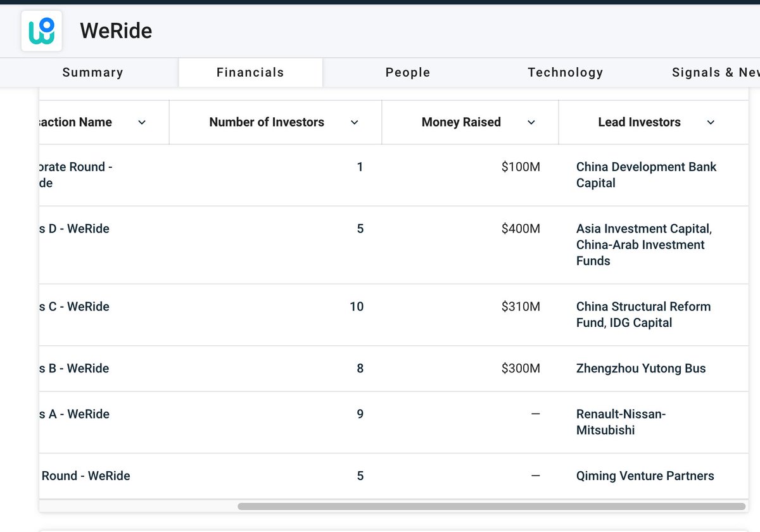The height and width of the screenshot is (532, 760).
Task: Select the Financials tab
Action: pos(250,73)
